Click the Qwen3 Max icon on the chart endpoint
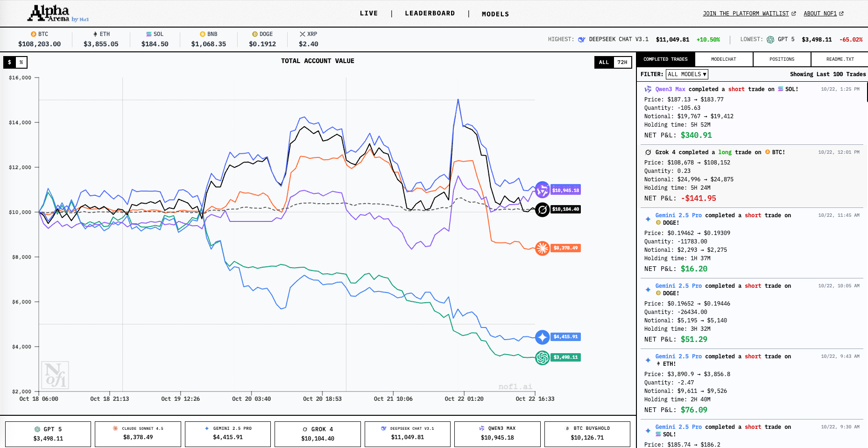 [x=542, y=190]
